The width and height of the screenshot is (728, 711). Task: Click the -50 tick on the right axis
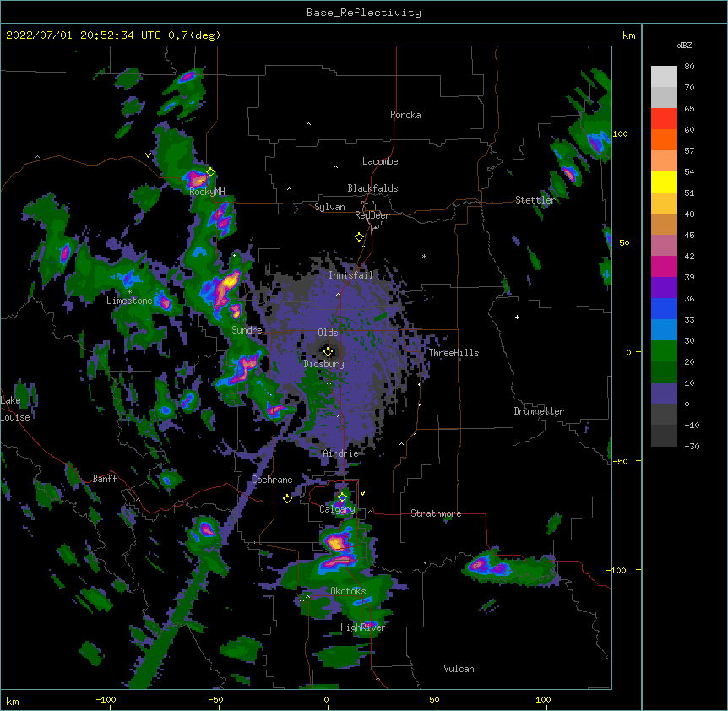[620, 461]
